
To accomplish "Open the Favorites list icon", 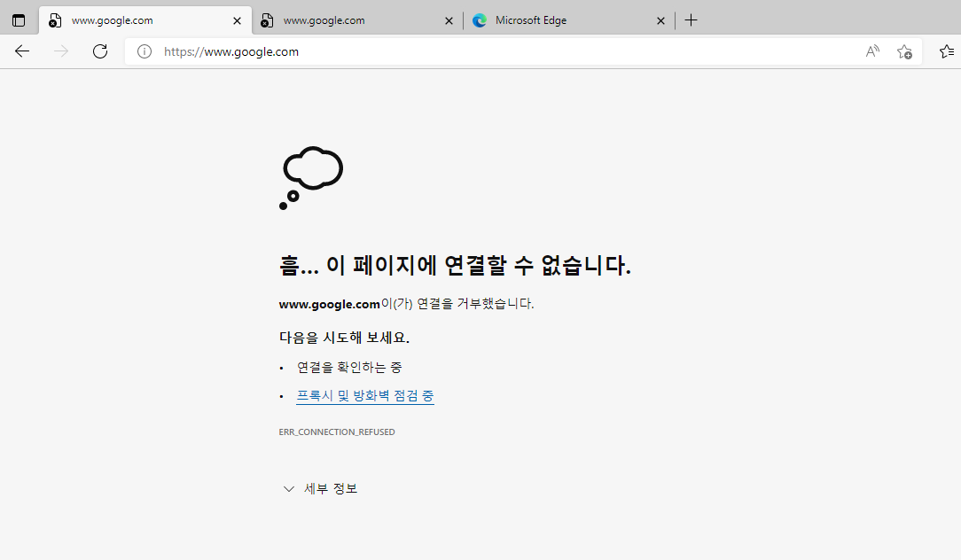I will pos(947,51).
